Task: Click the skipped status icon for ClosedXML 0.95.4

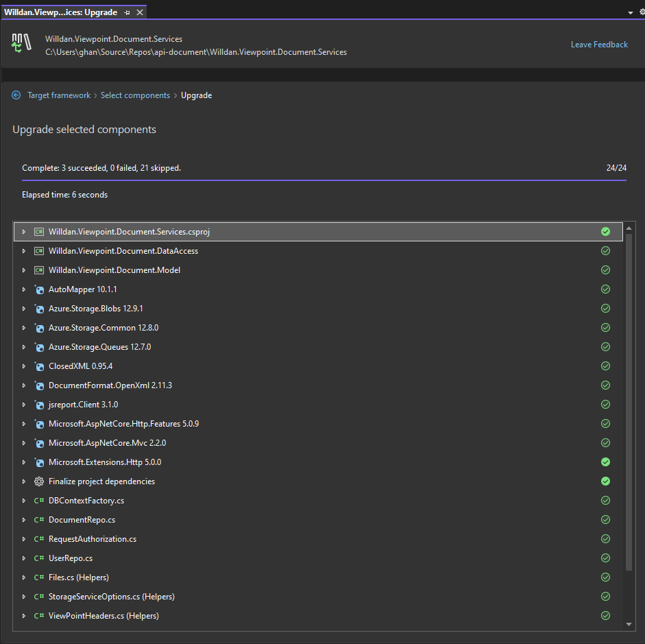Action: [x=605, y=366]
